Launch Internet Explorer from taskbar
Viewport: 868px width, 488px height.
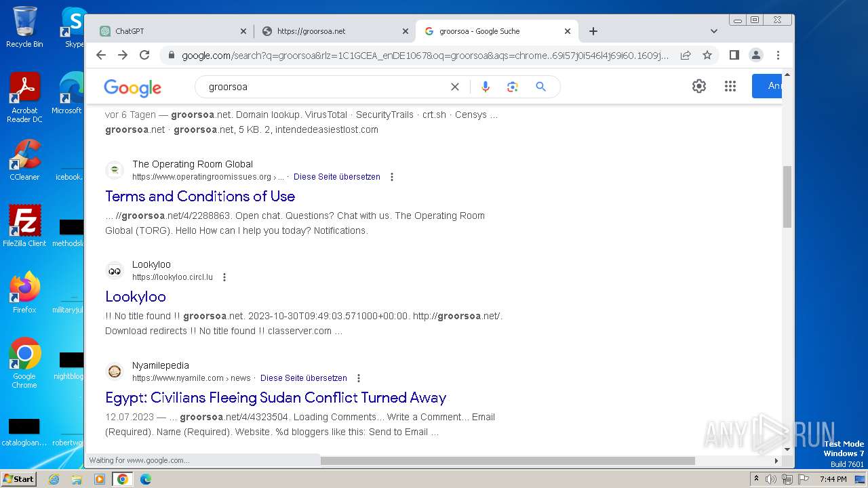tap(54, 479)
